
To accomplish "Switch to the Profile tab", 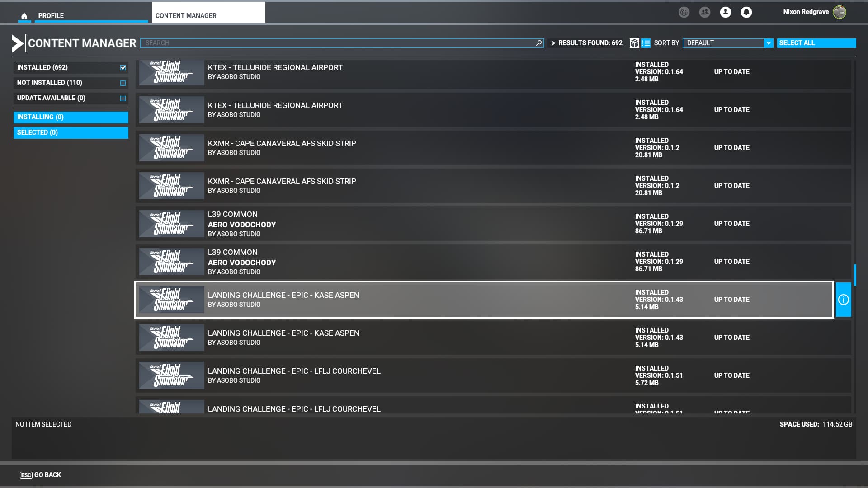I will (51, 16).
